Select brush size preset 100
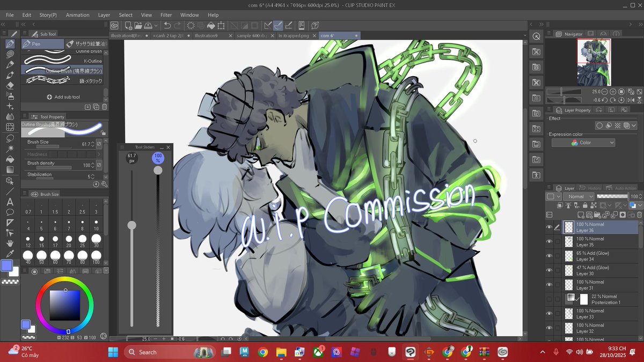This screenshot has height=362, width=644. click(x=96, y=256)
